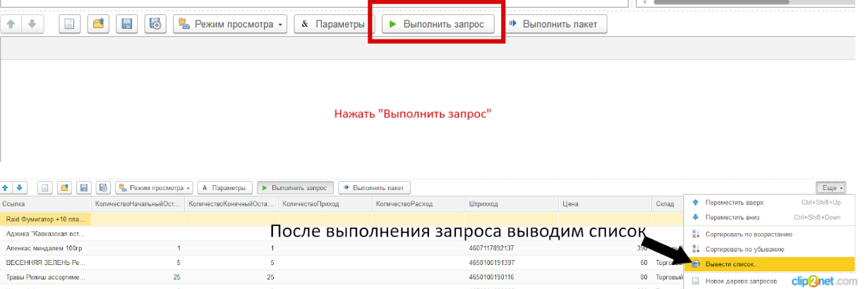Open the "Еще" dropdown button
868x289 pixels.
pos(830,188)
